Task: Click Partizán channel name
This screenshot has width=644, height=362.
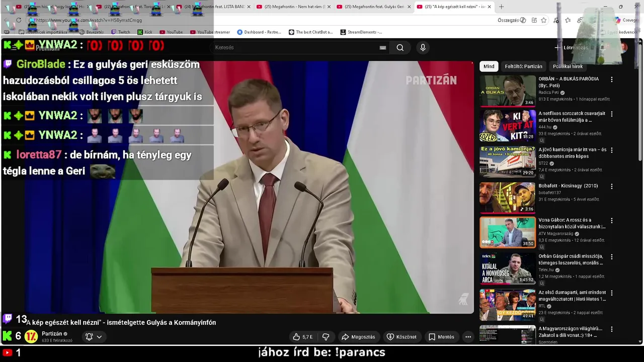Action: (x=52, y=334)
